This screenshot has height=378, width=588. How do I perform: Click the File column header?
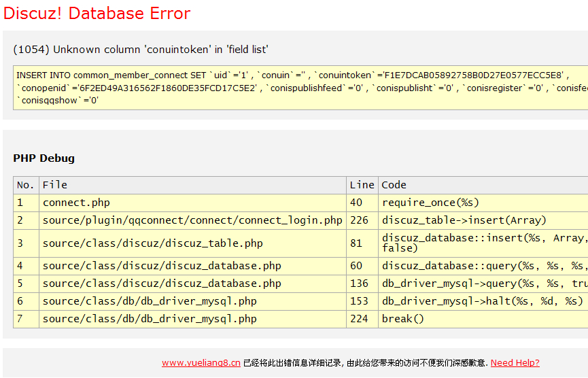[193, 185]
